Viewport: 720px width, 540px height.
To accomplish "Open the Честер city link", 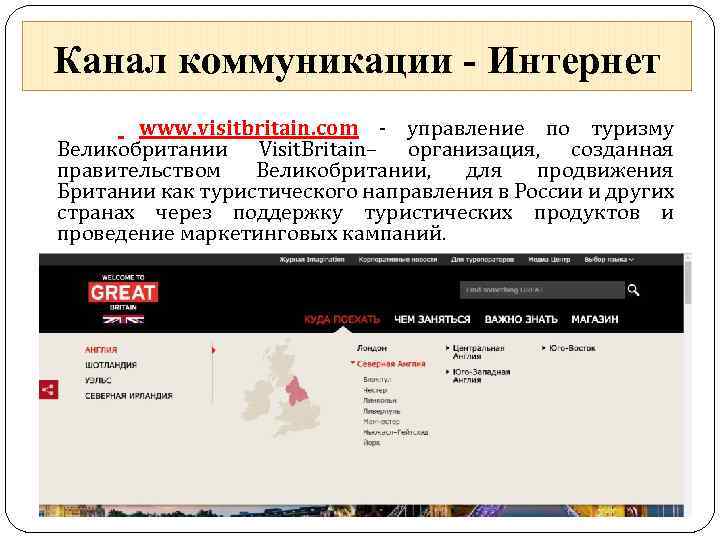I will click(375, 390).
